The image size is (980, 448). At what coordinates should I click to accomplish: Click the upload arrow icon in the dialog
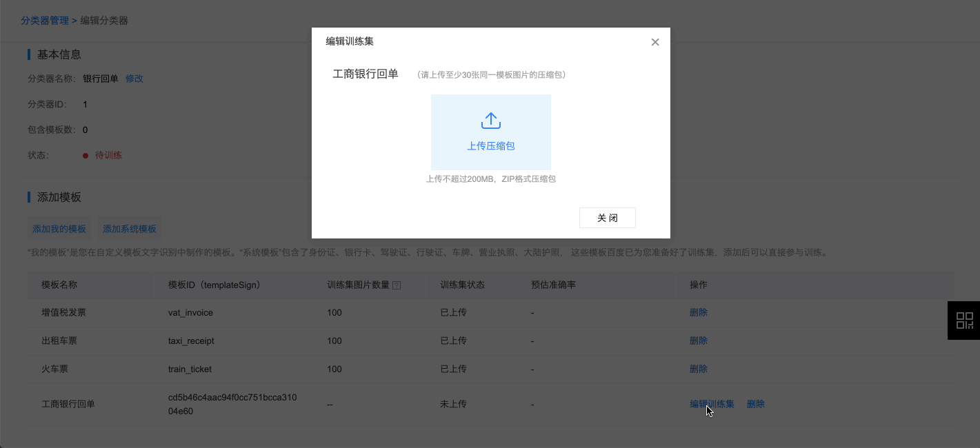[490, 121]
